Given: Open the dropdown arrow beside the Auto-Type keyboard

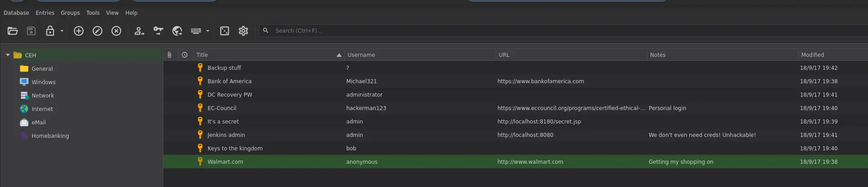Looking at the screenshot, I should pos(208,31).
